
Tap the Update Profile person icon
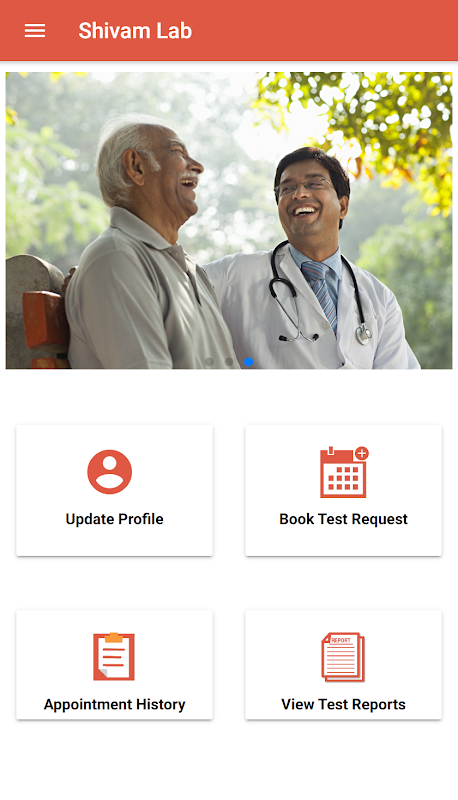pos(110,472)
